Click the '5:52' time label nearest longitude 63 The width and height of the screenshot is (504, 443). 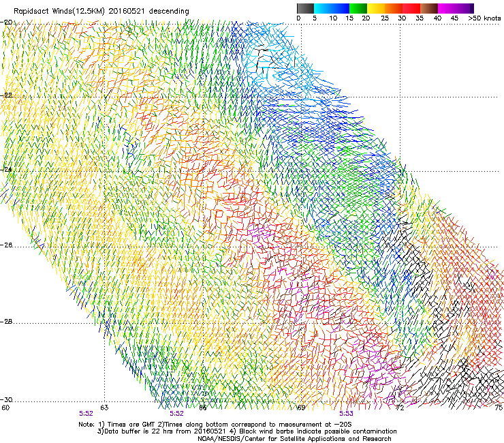86,414
